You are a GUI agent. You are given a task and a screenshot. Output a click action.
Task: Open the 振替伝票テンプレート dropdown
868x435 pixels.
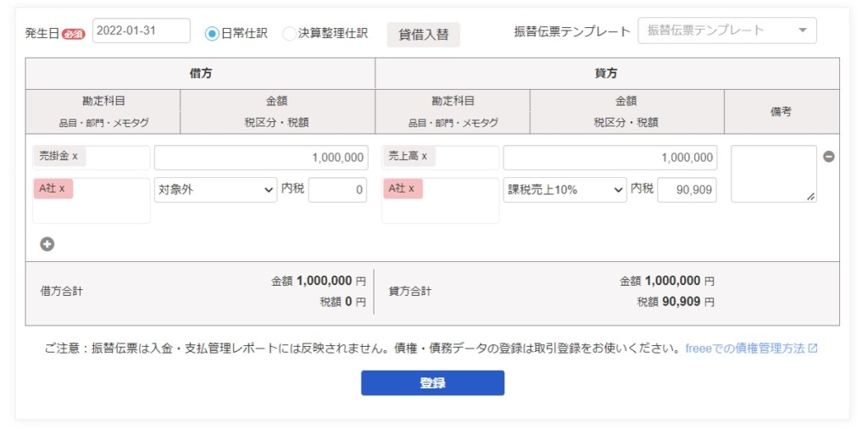[726, 31]
